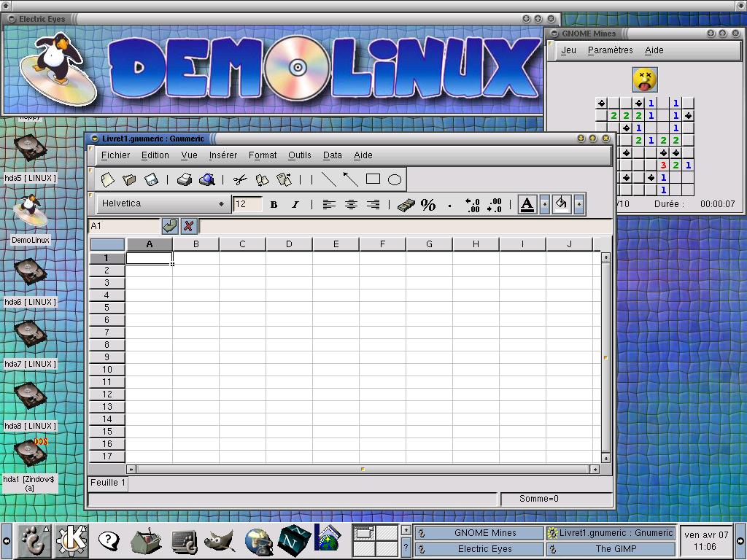Viewport: 747px width, 560px height.
Task: Click the Cut scissors icon
Action: [240, 179]
